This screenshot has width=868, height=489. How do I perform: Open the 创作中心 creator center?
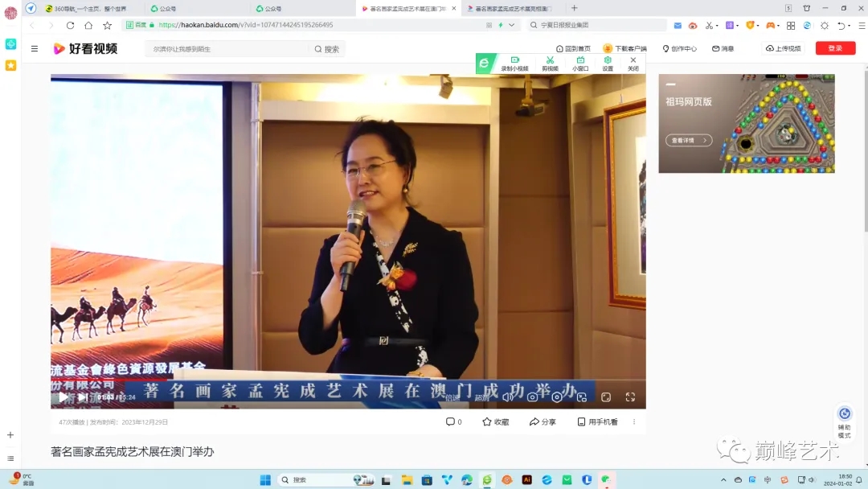pyautogui.click(x=679, y=47)
